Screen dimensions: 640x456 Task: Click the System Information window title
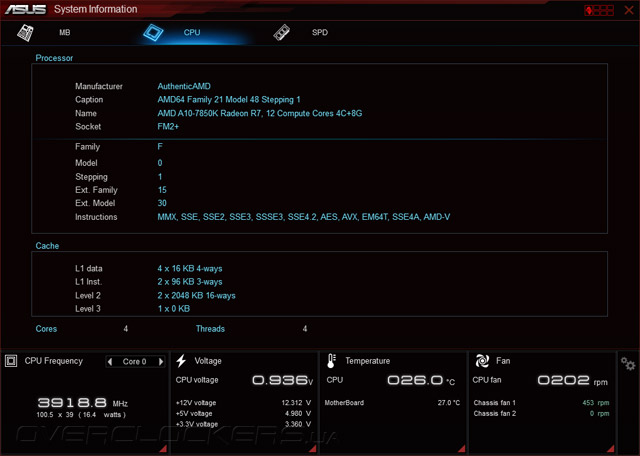(96, 9)
